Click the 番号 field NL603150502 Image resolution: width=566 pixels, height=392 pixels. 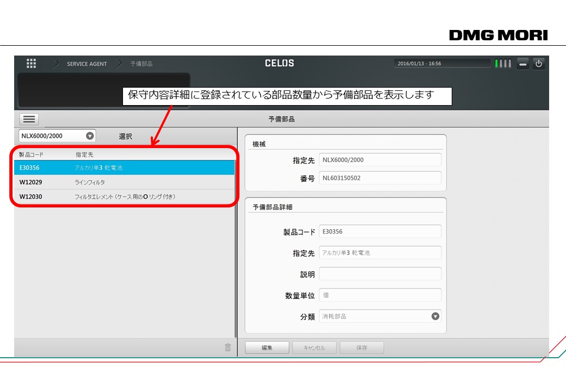click(x=380, y=177)
